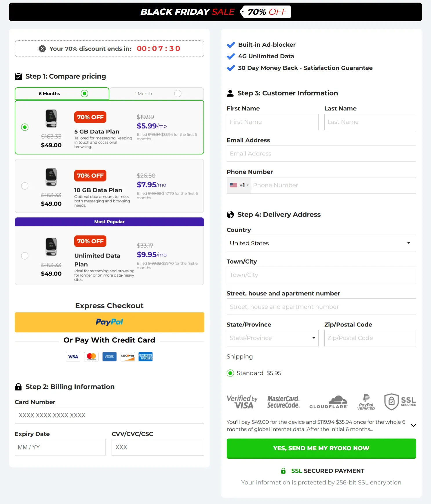Click the globe icon beside Step 4
This screenshot has height=504, width=431.
pyautogui.click(x=230, y=215)
